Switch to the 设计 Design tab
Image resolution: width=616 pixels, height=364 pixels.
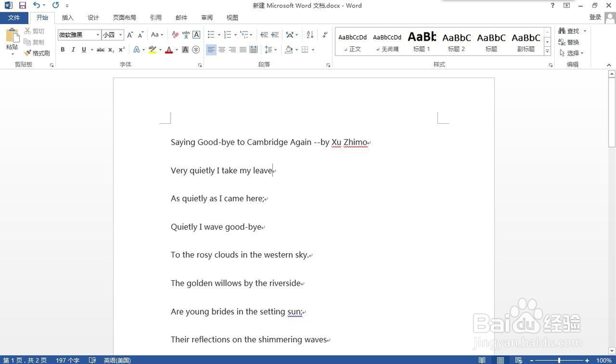(x=93, y=18)
